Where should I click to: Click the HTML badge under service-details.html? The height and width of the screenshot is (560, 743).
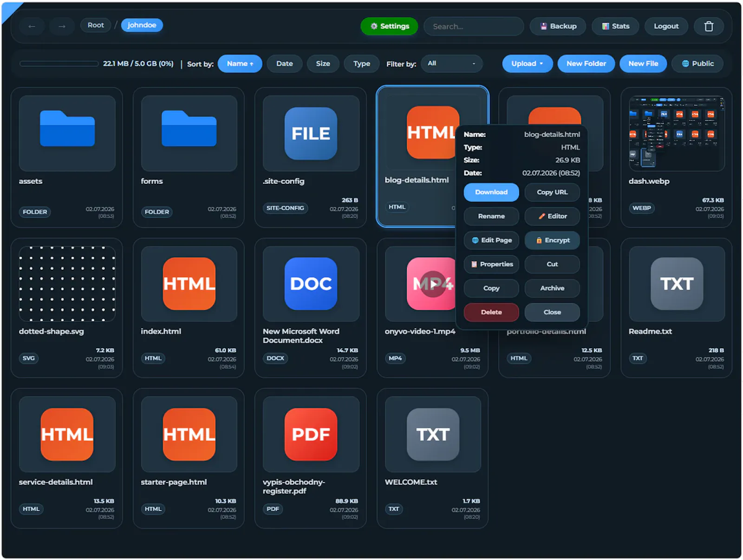pos(31,509)
